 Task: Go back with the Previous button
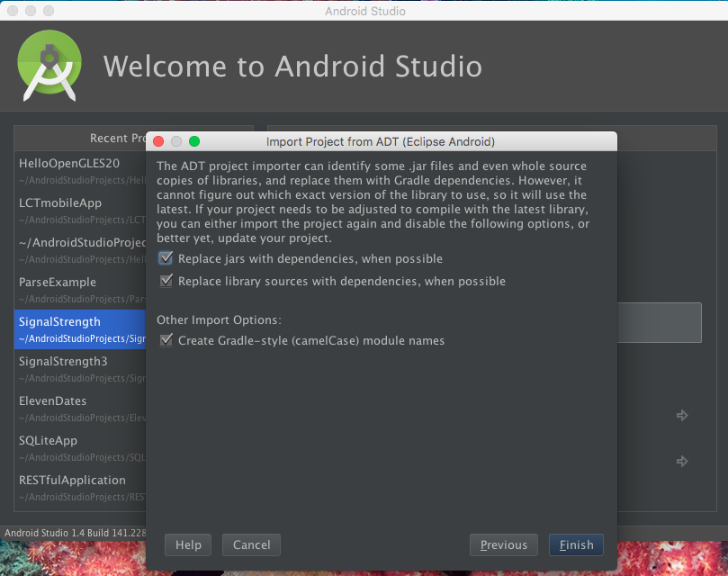click(504, 544)
